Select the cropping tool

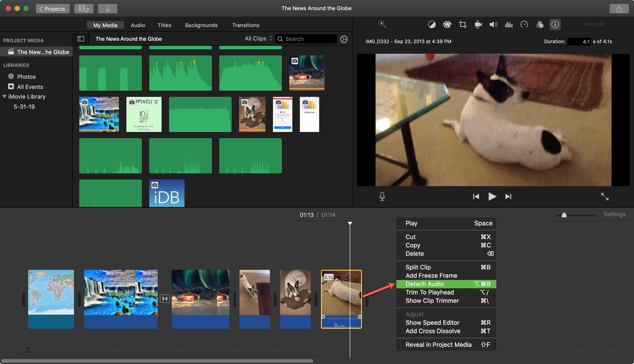pos(463,24)
